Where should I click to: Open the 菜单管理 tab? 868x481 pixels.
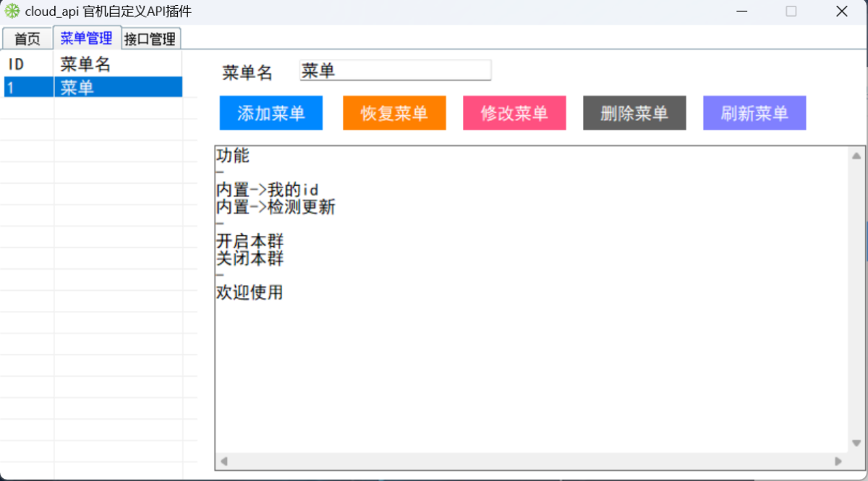point(87,38)
